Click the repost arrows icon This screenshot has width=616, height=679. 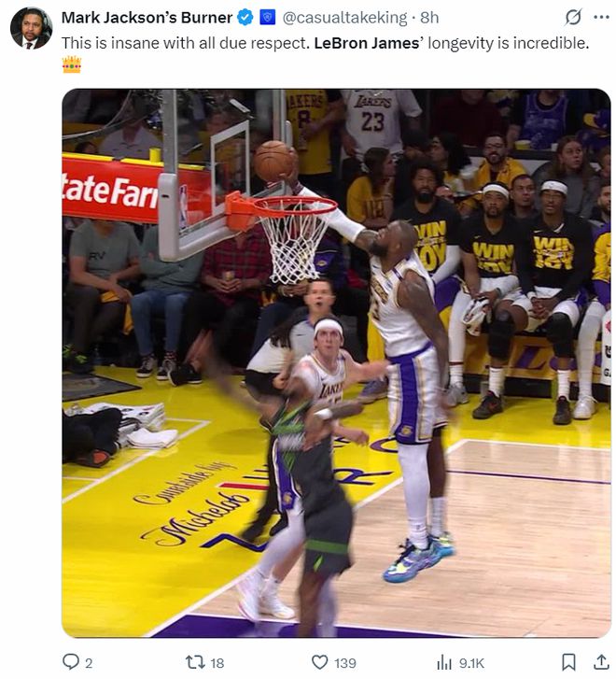194,662
